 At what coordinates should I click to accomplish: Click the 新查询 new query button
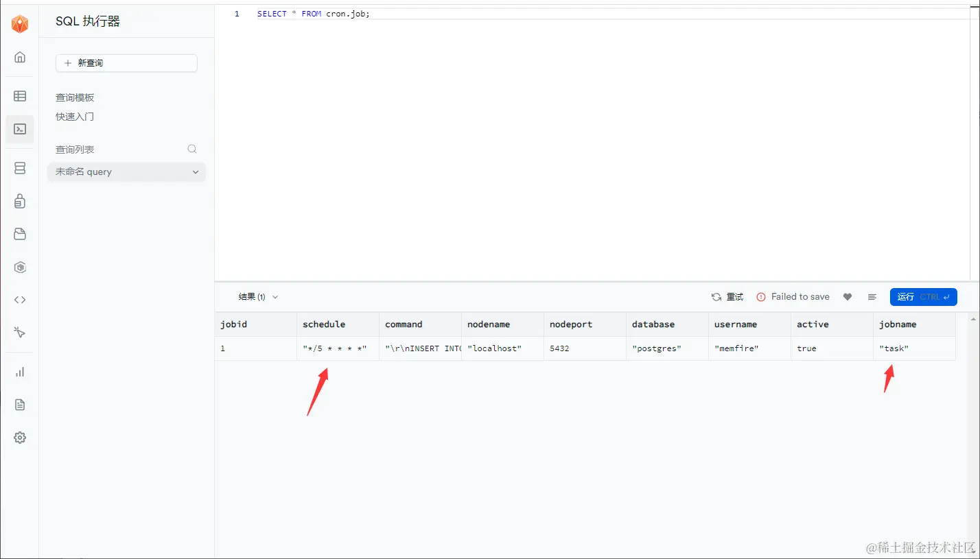126,63
